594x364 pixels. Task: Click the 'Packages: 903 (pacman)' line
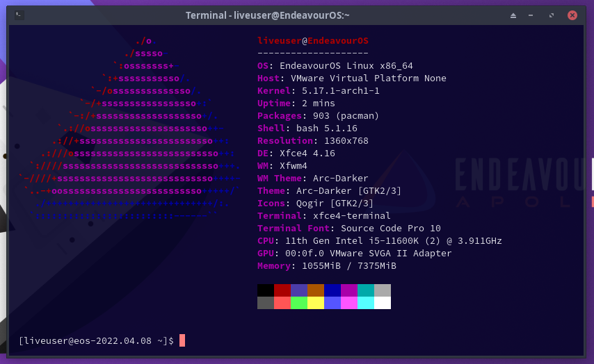click(x=319, y=116)
